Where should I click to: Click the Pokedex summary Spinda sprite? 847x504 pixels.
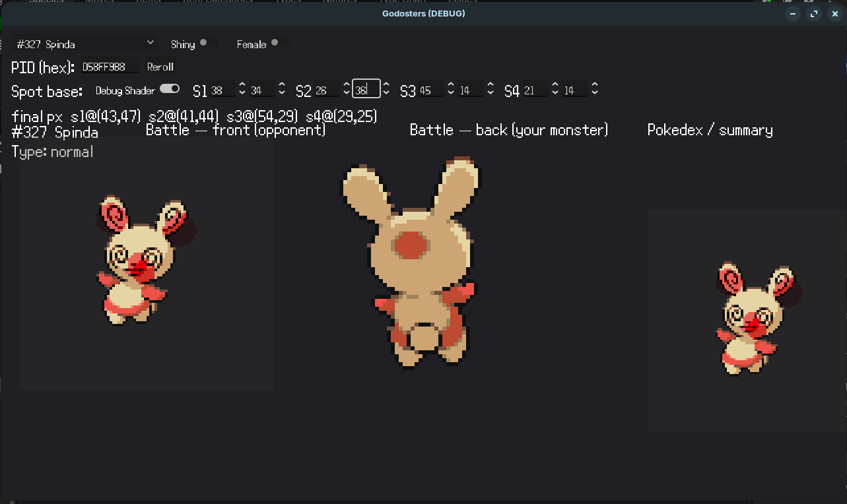(759, 318)
